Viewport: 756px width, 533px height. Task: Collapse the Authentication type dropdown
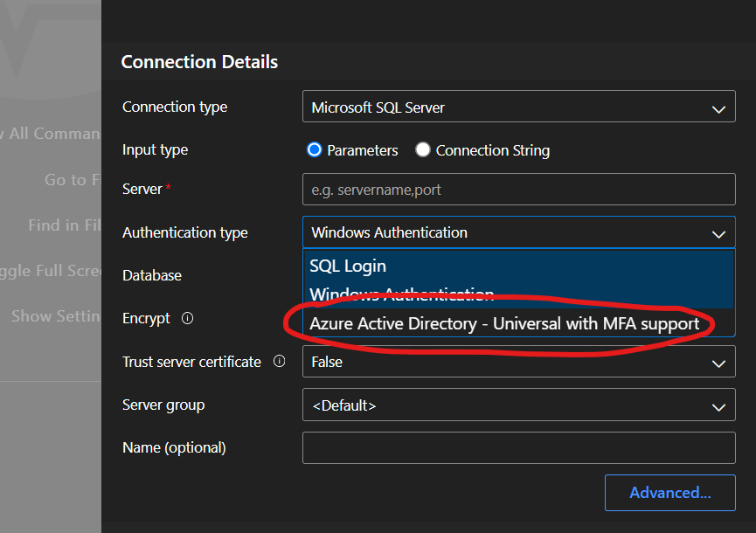tap(519, 232)
